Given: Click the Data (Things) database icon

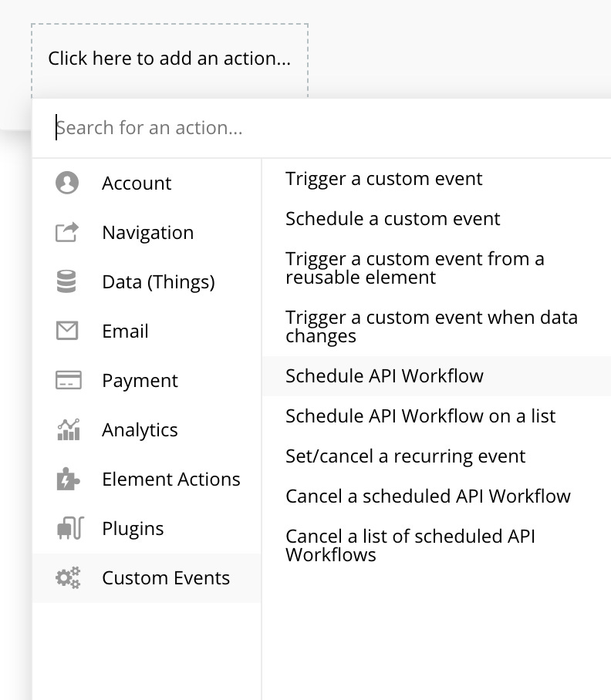Looking at the screenshot, I should pos(66,281).
